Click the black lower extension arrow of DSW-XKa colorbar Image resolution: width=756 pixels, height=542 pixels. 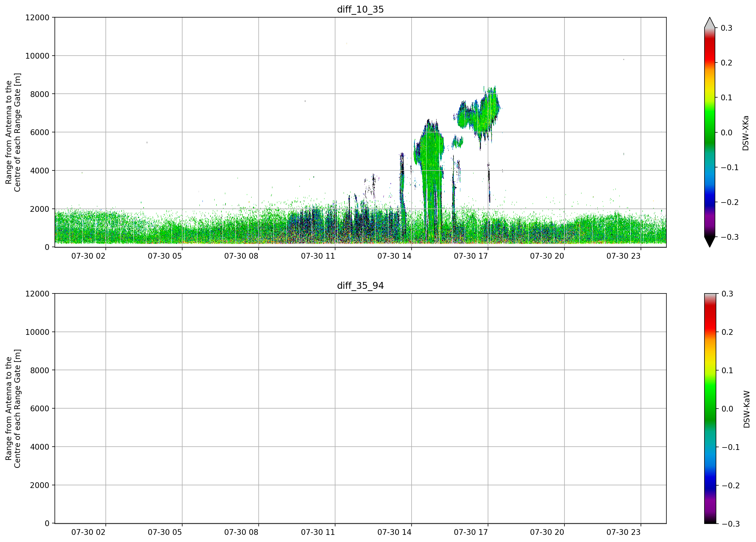710,242
